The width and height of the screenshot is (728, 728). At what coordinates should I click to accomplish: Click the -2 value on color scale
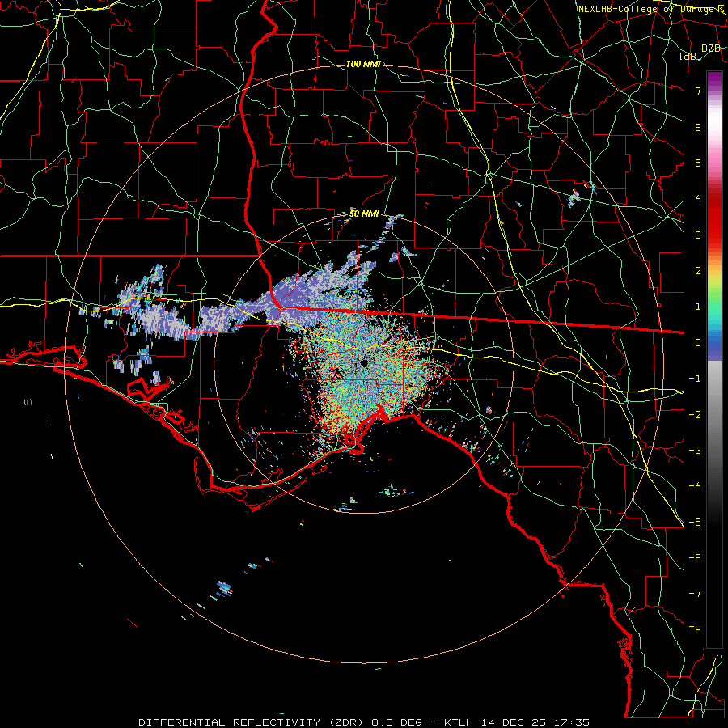pyautogui.click(x=695, y=414)
